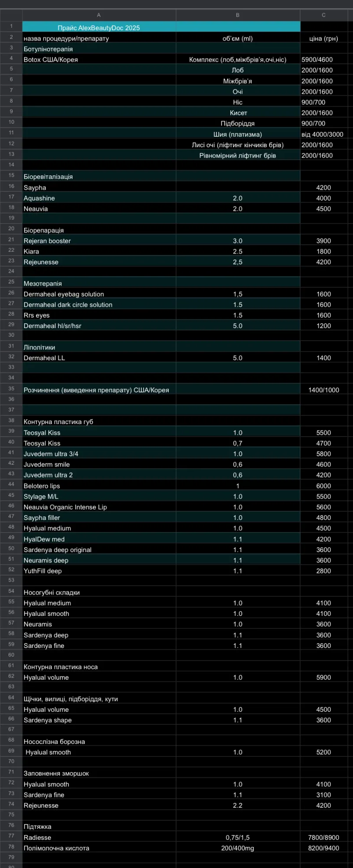
Task: Click the ціна (грн) header cell
Action: [x=324, y=39]
